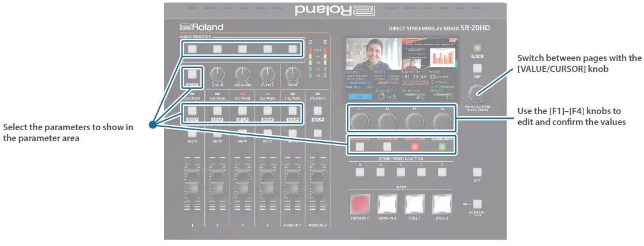Click the LINE IN knob
The image size is (644, 246).
[x=218, y=74]
